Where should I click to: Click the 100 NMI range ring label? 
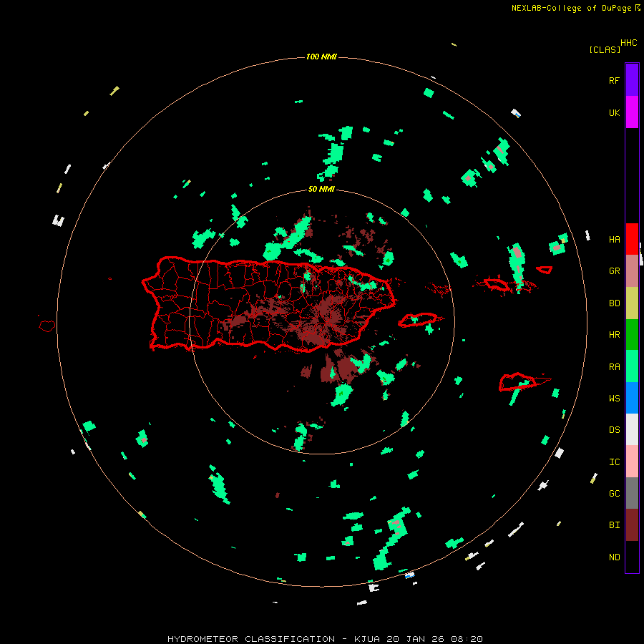(321, 57)
